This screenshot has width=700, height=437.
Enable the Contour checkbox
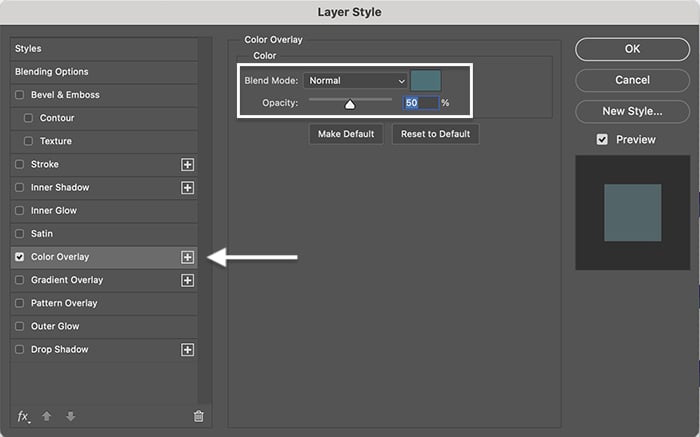(28, 118)
